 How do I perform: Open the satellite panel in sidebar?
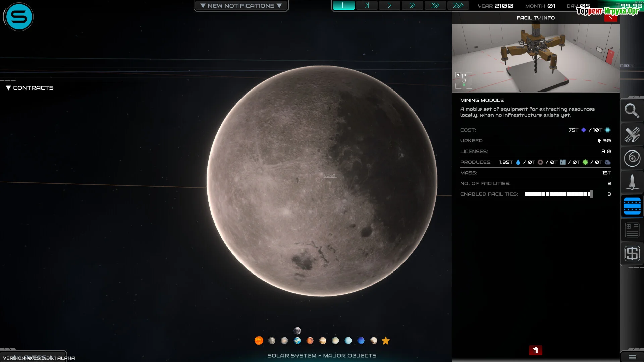pyautogui.click(x=632, y=135)
